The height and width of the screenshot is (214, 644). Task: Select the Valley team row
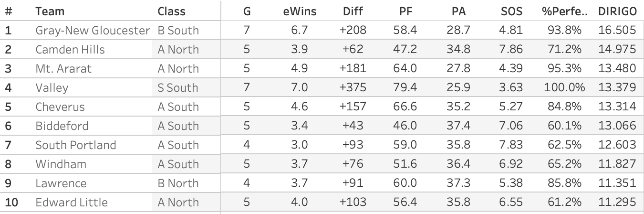click(52, 88)
